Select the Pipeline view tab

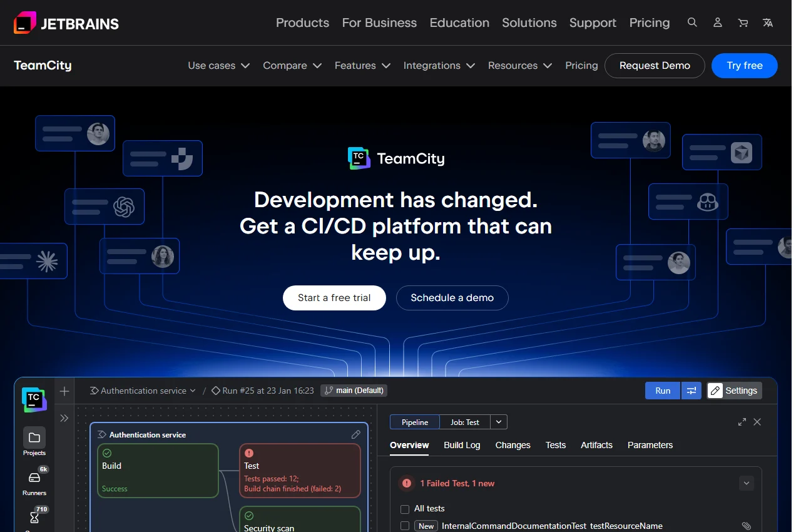coord(415,422)
